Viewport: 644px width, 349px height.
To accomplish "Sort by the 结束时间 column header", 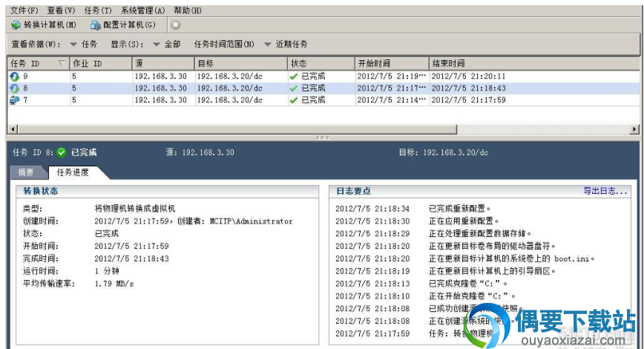I will 534,63.
